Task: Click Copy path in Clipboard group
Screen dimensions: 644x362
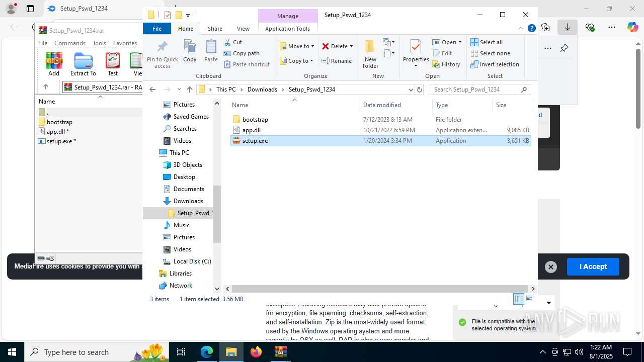Action: coord(242,53)
